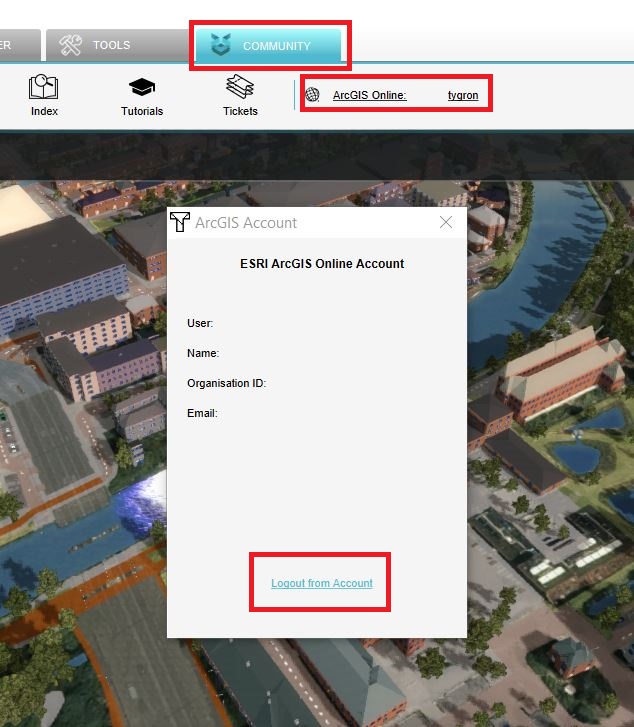
Task: Click the ArcGIS Account title bar text
Action: pyautogui.click(x=246, y=223)
